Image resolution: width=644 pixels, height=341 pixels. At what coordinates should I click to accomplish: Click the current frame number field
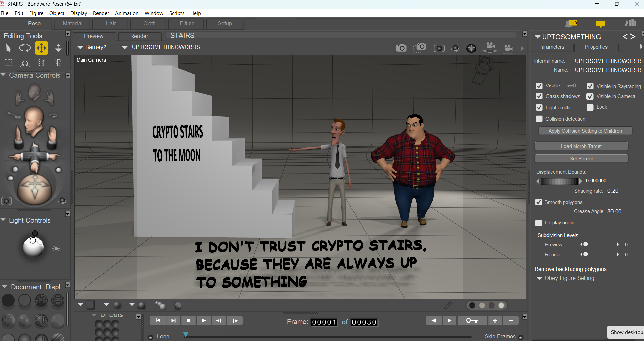click(x=324, y=322)
